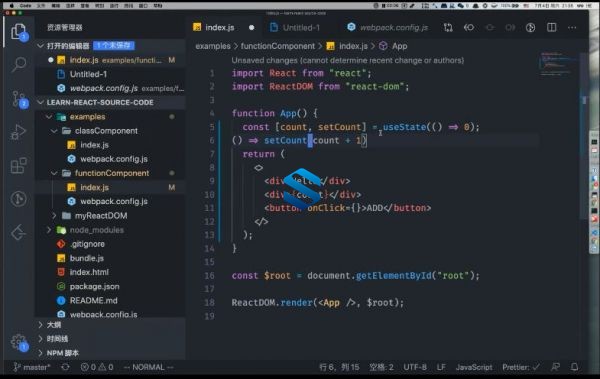Click the go back navigation icon in toolbar
This screenshot has height=379, width=600.
pyautogui.click(x=469, y=28)
